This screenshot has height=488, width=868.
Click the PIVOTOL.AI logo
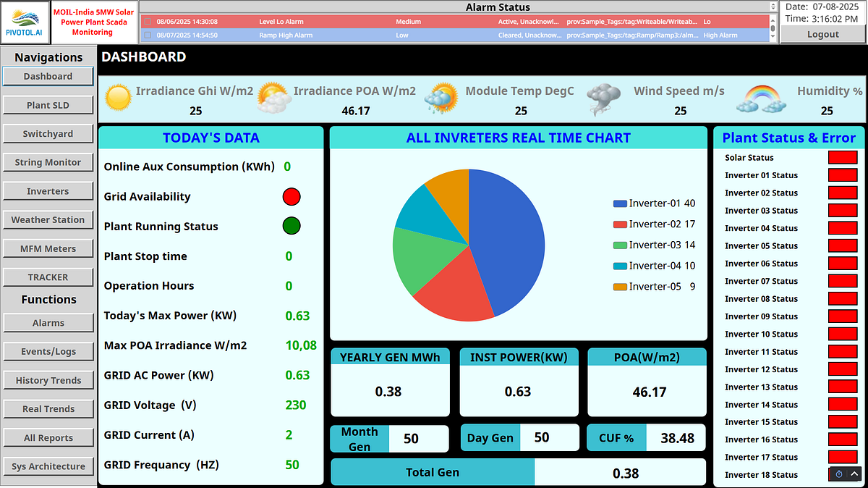point(25,22)
